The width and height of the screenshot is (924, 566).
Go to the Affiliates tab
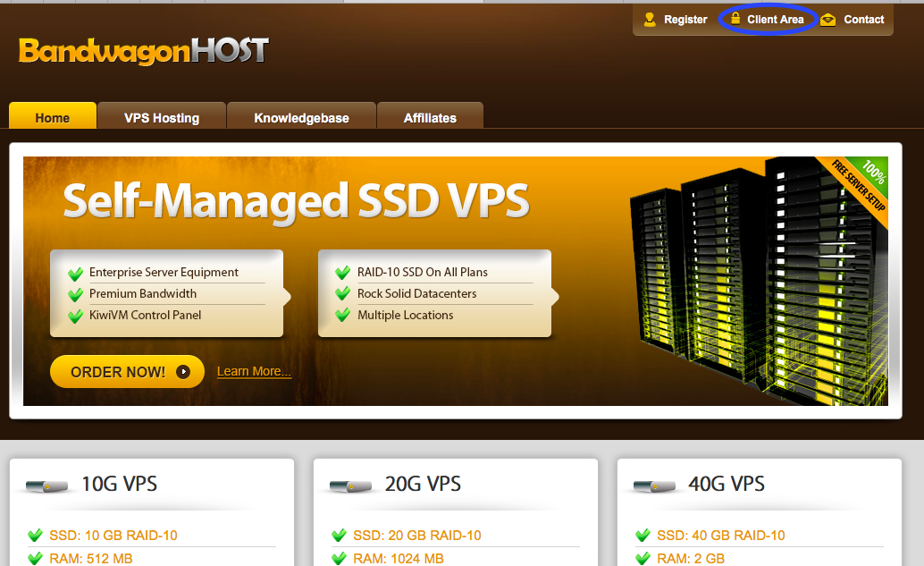(x=430, y=117)
